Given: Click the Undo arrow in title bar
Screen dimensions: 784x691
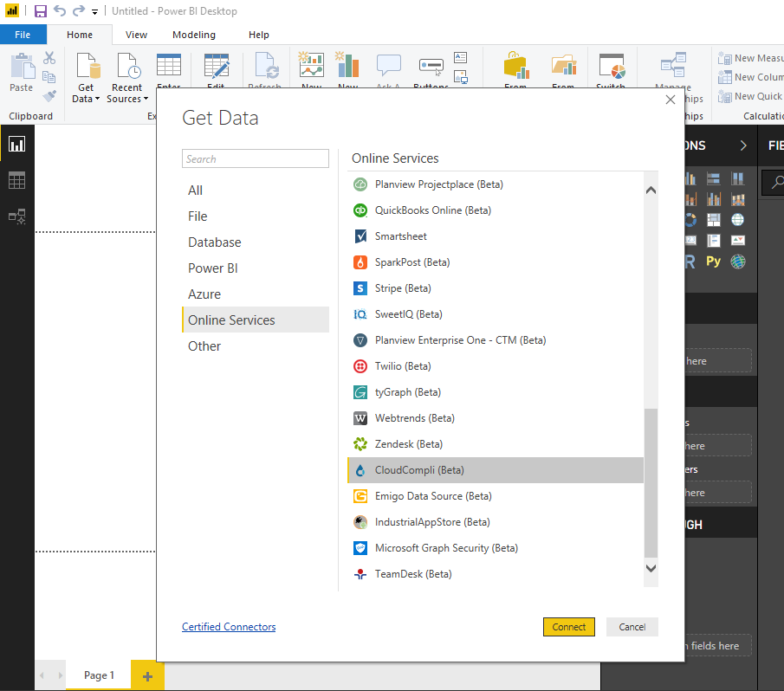Looking at the screenshot, I should coord(60,10).
